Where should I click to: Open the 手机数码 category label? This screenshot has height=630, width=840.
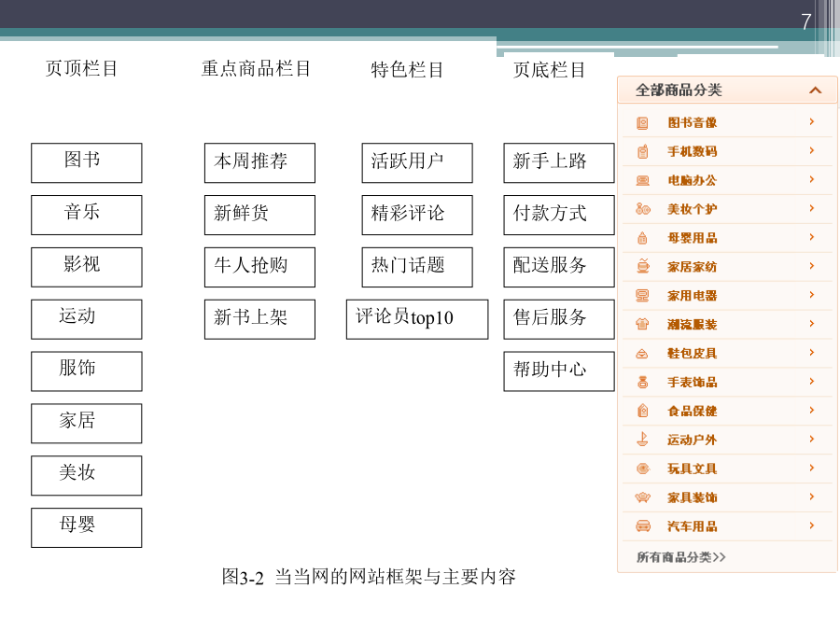coord(693,151)
